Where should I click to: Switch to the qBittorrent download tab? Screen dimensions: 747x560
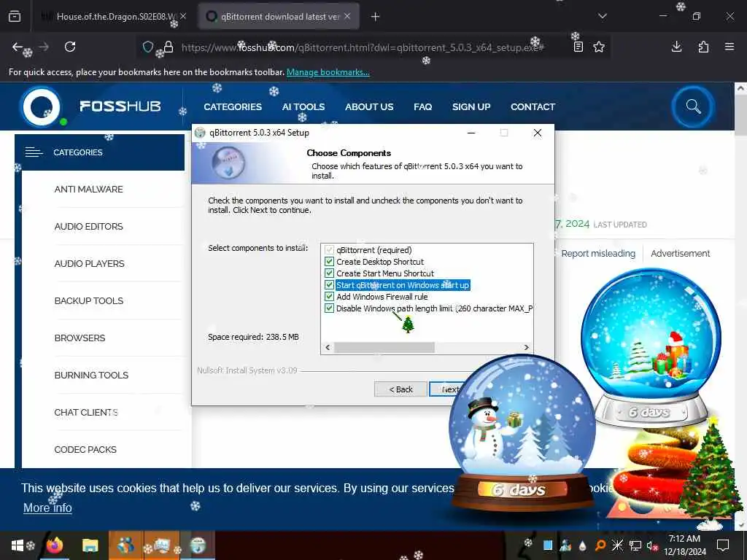[279, 17]
